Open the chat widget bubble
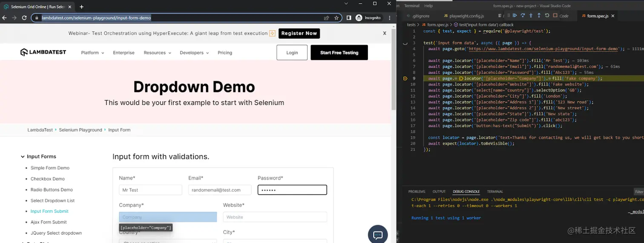The height and width of the screenshot is (243, 644). click(x=378, y=235)
